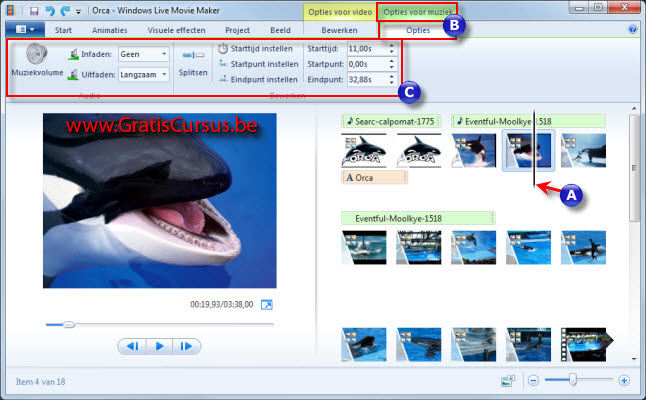Click the Opties voor muziek contextual header
Image resolution: width=646 pixels, height=400 pixels.
point(417,12)
